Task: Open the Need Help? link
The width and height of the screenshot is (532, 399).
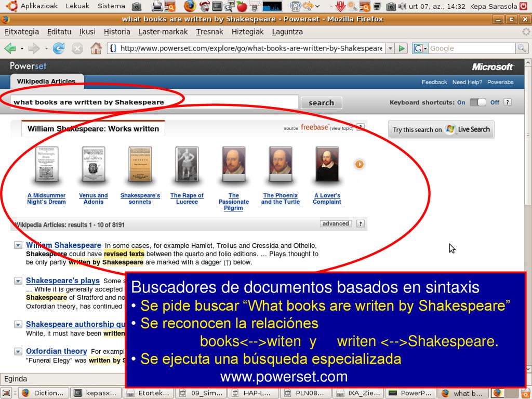Action: point(467,82)
